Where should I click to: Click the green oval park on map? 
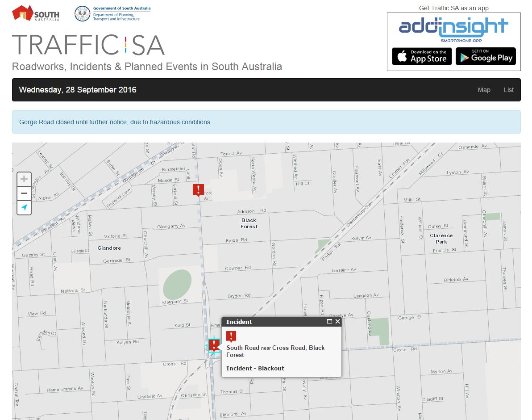point(177,284)
